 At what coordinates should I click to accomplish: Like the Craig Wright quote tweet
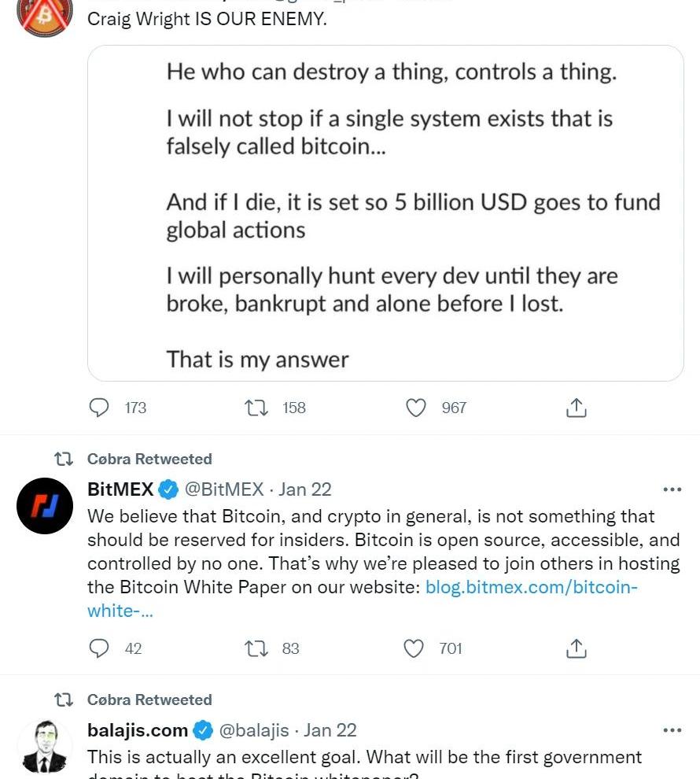click(x=415, y=408)
